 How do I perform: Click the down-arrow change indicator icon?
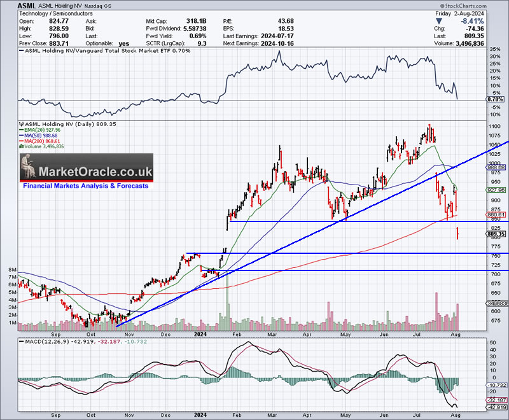click(439, 21)
